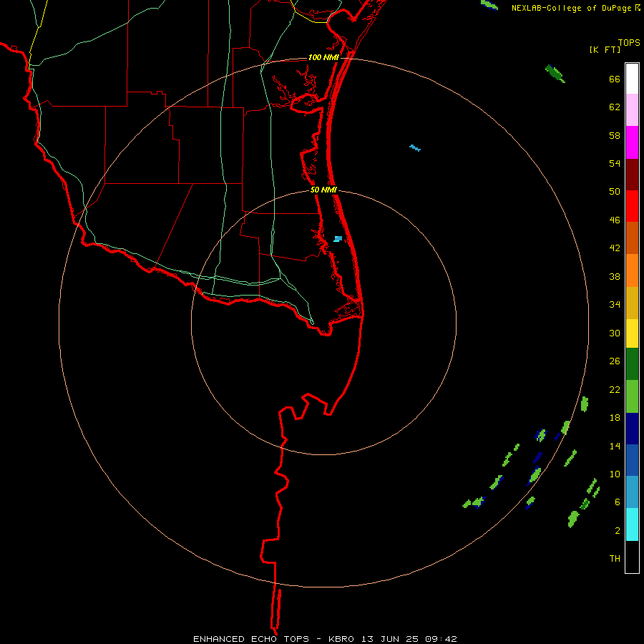Click the medium blue 10-14 kft swatch
The width and height of the screenshot is (644, 644).
632,460
